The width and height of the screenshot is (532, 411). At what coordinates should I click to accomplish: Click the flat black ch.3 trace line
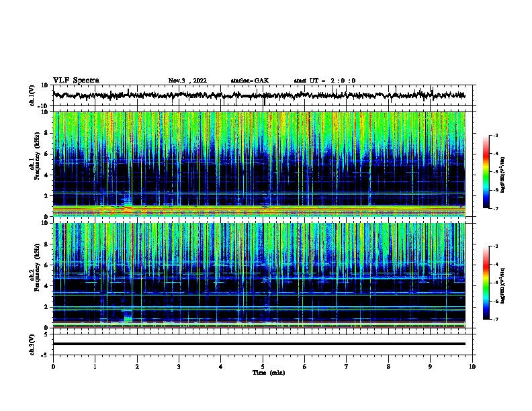click(259, 344)
